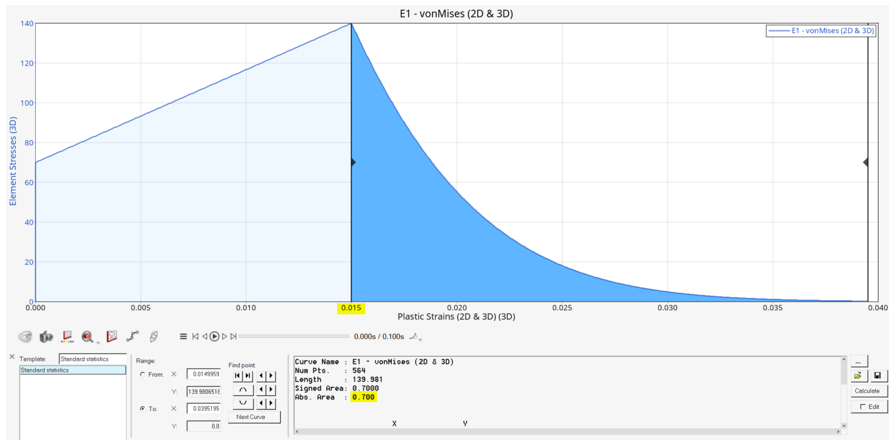This screenshot has height=440, width=896.
Task: Jump to last curve point button
Action: [248, 376]
